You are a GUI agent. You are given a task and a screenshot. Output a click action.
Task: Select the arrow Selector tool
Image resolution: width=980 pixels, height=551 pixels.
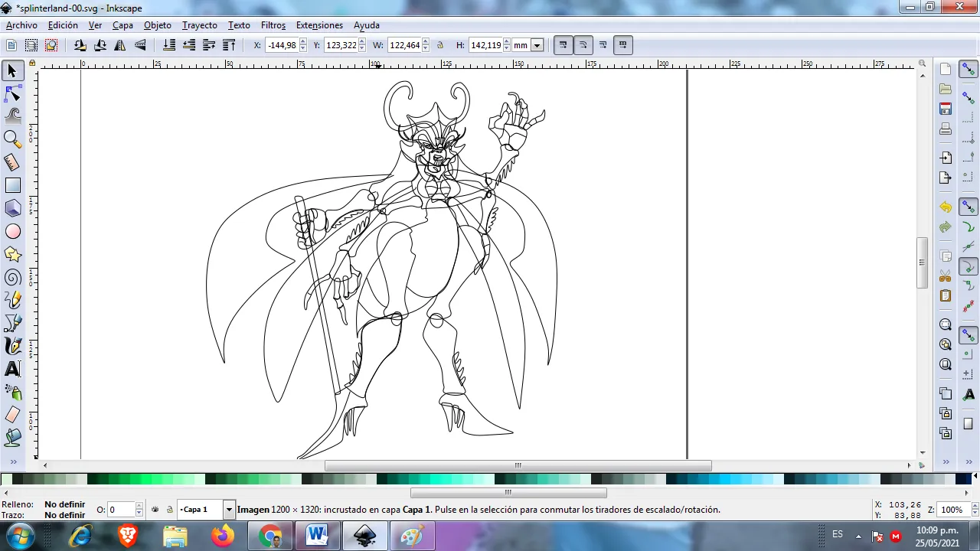click(12, 71)
